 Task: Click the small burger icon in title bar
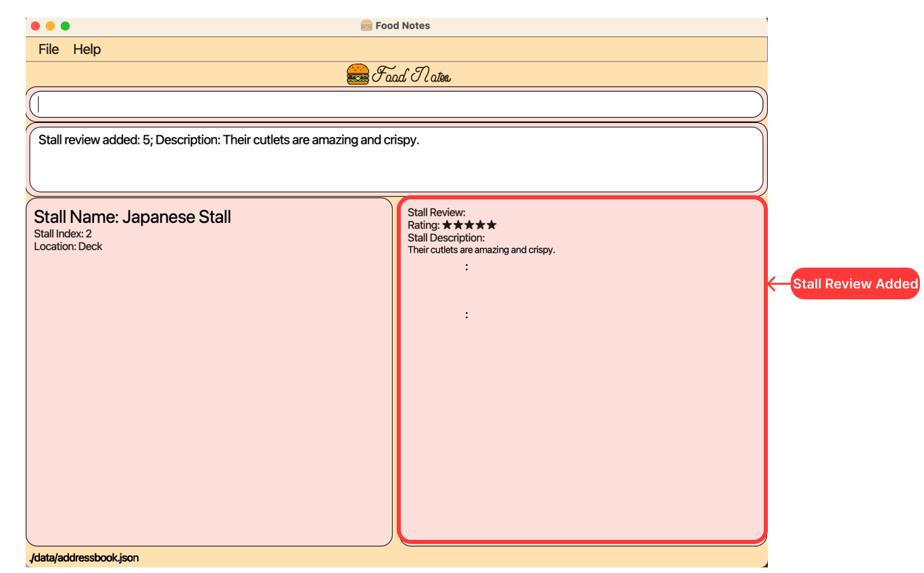(x=366, y=26)
